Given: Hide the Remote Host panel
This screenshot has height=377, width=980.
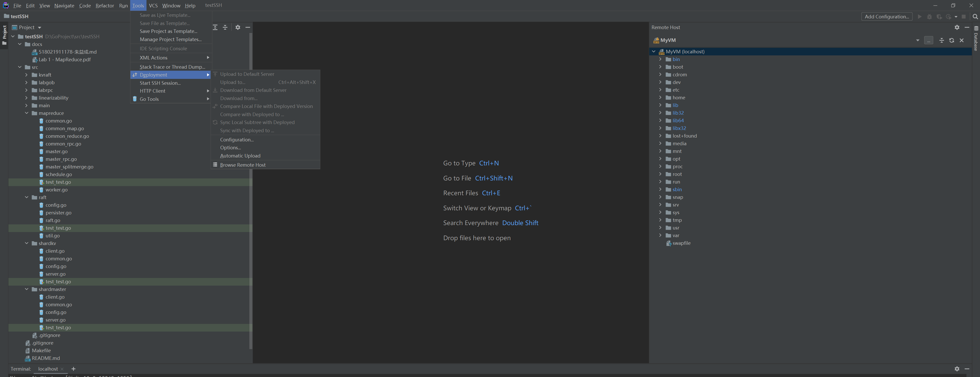Looking at the screenshot, I should coord(967,27).
